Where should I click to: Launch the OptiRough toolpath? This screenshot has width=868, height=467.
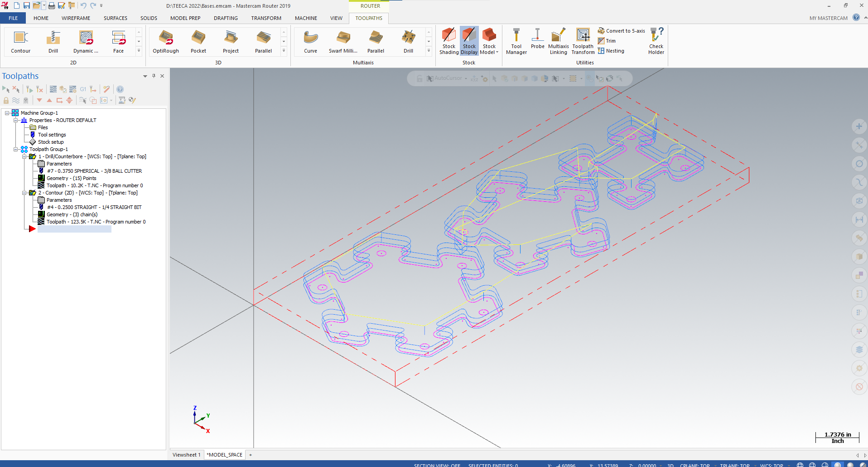tap(165, 41)
